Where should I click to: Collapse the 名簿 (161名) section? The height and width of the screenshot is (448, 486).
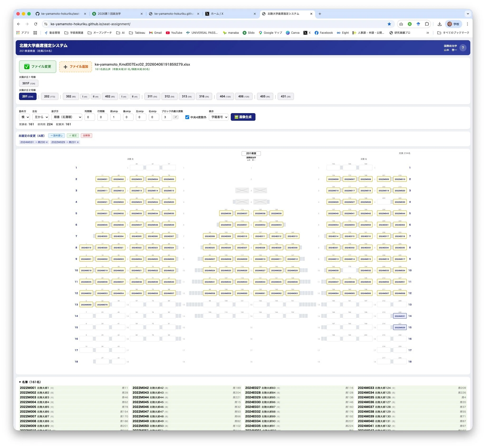point(30,382)
